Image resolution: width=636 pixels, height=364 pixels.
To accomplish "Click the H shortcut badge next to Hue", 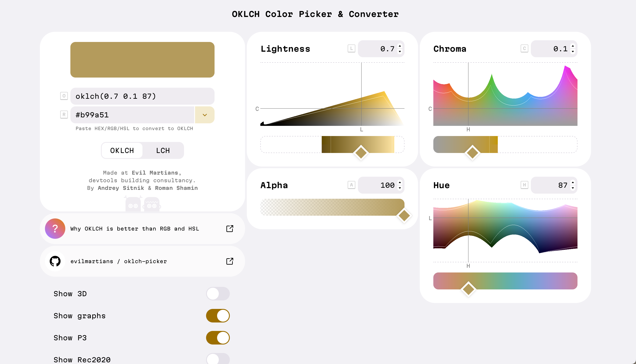I will [524, 185].
